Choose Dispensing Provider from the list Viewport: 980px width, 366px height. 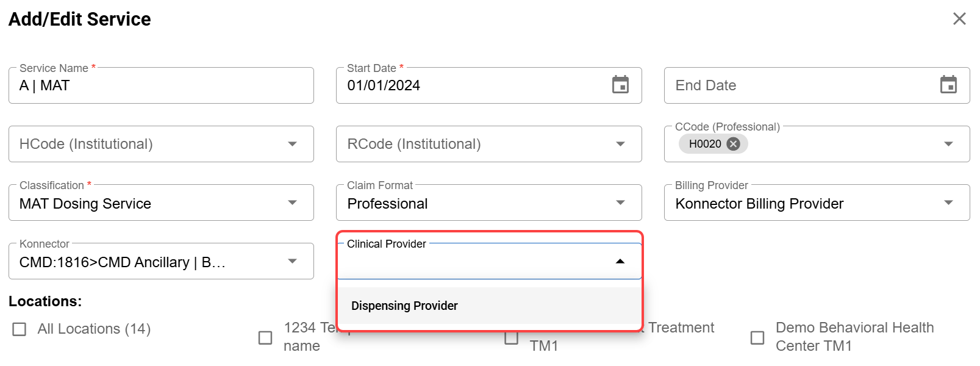click(x=404, y=306)
